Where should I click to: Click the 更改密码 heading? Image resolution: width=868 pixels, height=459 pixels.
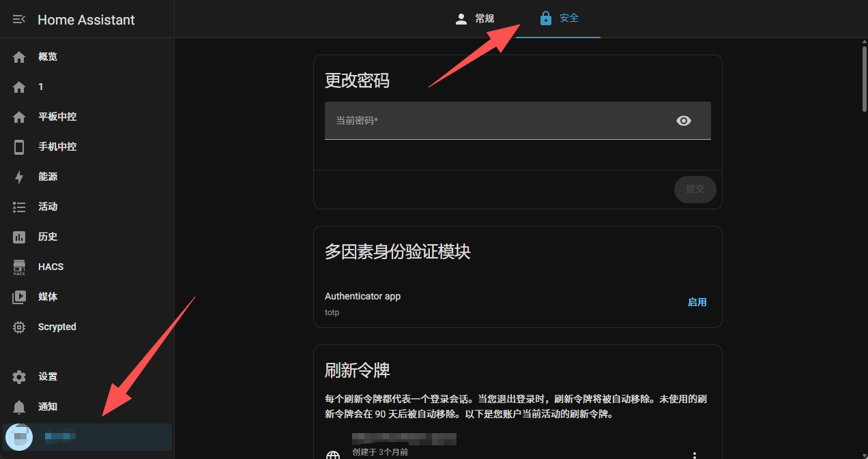[357, 80]
